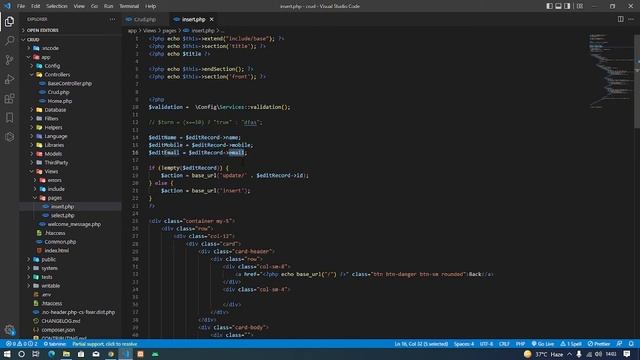640x360 pixels.
Task: Expand the public folder
Action: [x=48, y=260]
